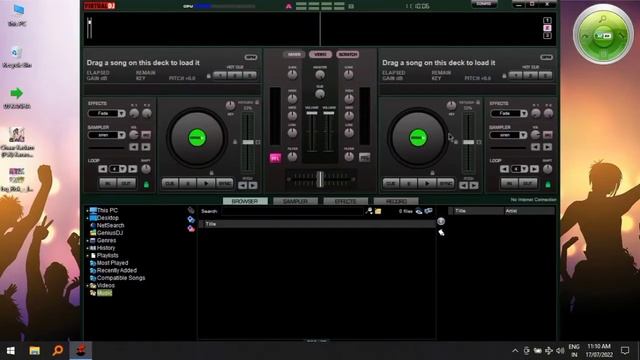
Task: Double the loop length on left deck
Action: [133, 169]
